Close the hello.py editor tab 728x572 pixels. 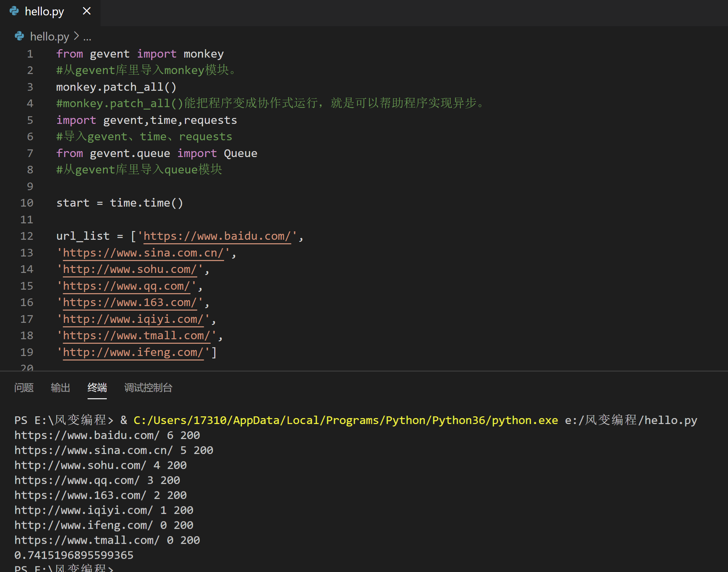pyautogui.click(x=87, y=11)
